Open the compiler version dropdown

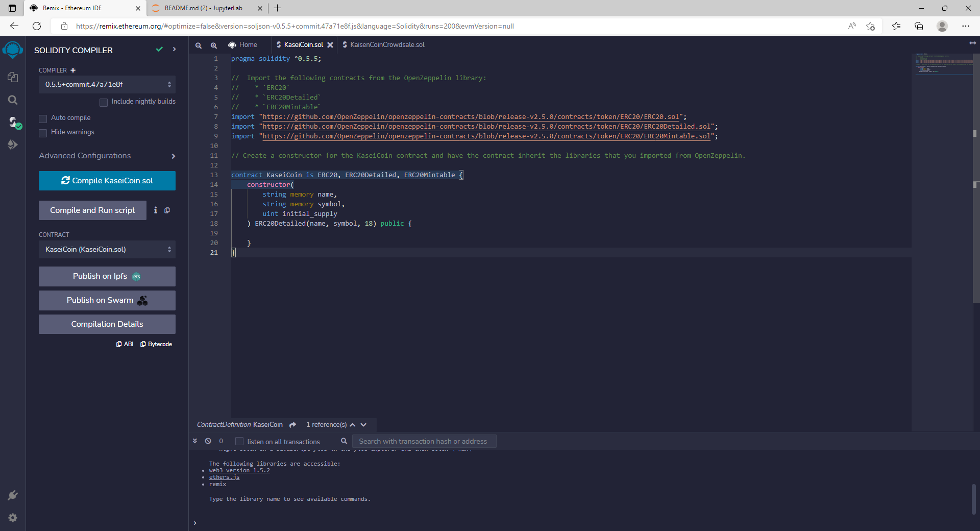point(107,84)
